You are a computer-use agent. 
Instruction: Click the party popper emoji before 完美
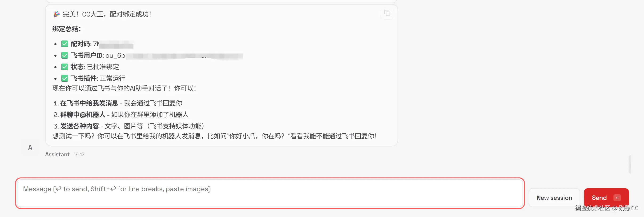pos(56,14)
